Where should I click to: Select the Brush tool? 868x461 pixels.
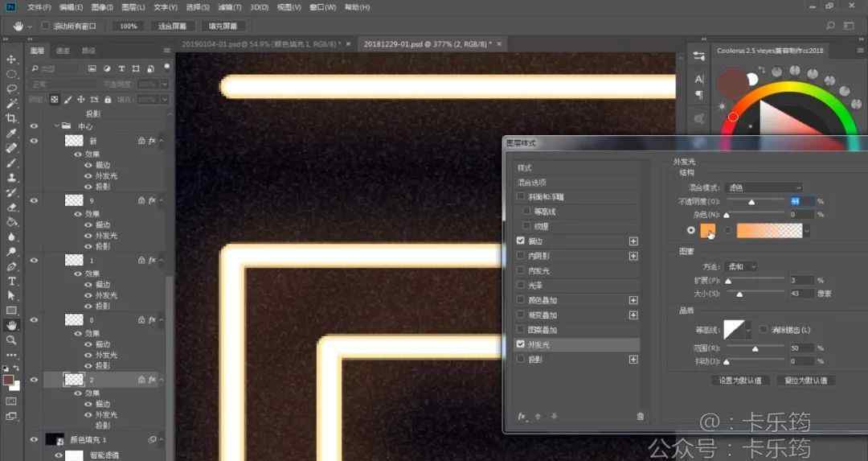tap(11, 163)
